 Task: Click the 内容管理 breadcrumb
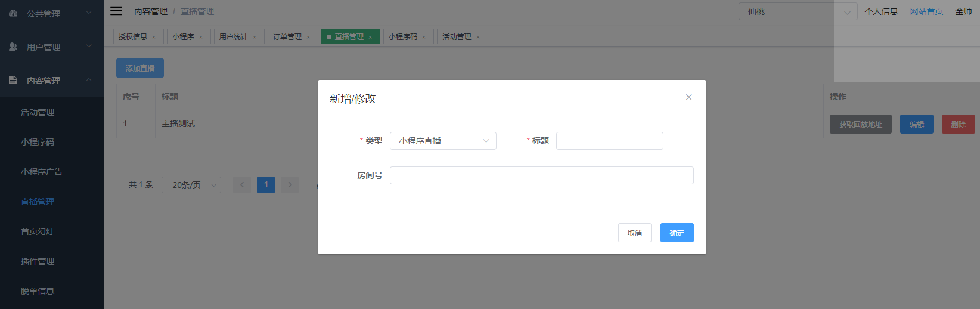(x=151, y=11)
